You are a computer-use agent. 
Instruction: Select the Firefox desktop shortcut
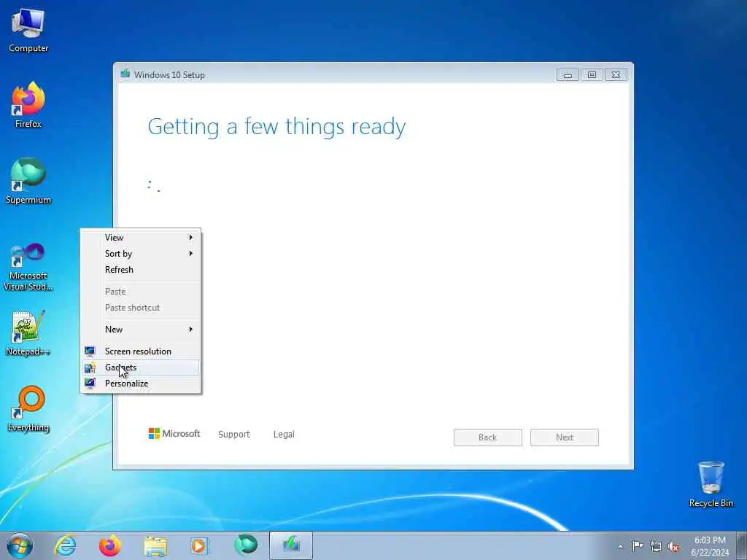point(28,105)
